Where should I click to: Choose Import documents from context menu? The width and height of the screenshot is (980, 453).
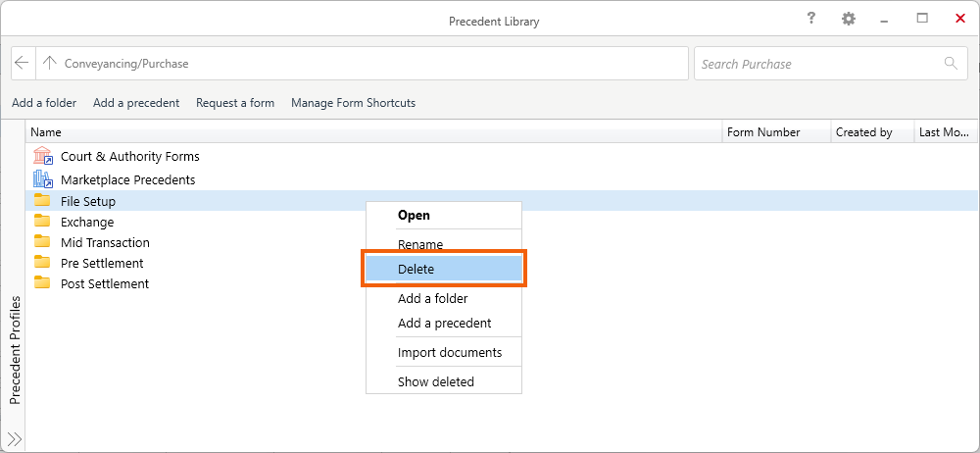coord(449,352)
